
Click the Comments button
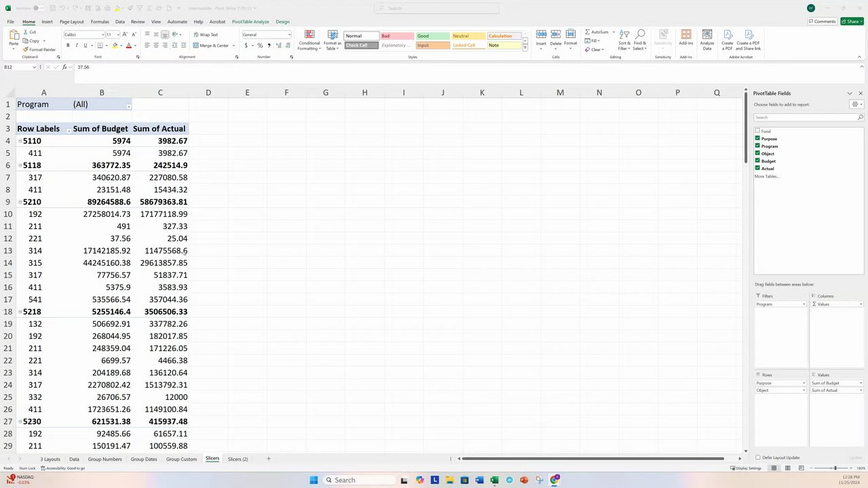pos(822,21)
